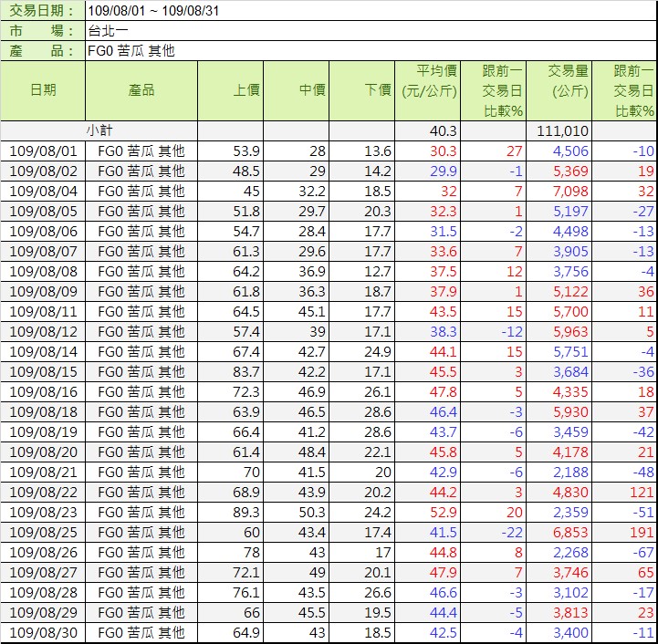The image size is (658, 644).
Task: Select the date cell 109/08/30
Action: click(43, 633)
